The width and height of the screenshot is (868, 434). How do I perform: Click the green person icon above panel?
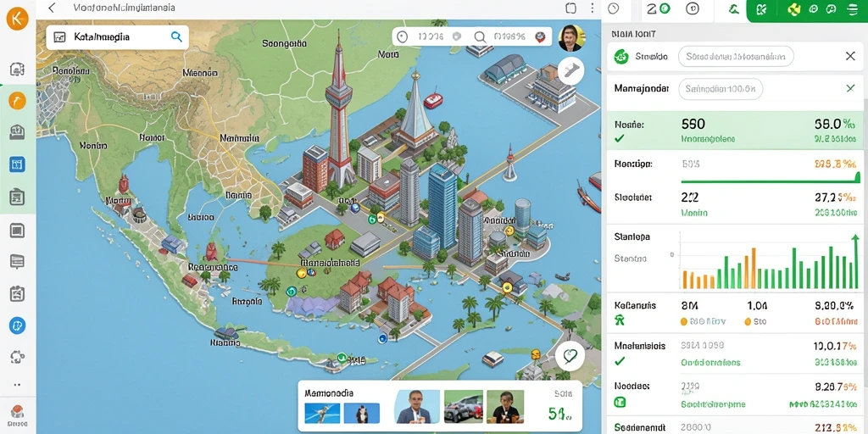click(735, 8)
